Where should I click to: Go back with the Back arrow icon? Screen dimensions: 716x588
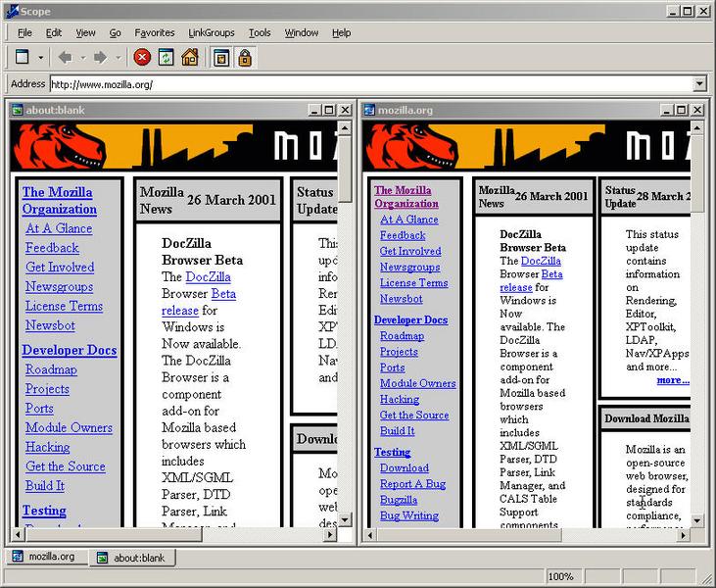66,58
